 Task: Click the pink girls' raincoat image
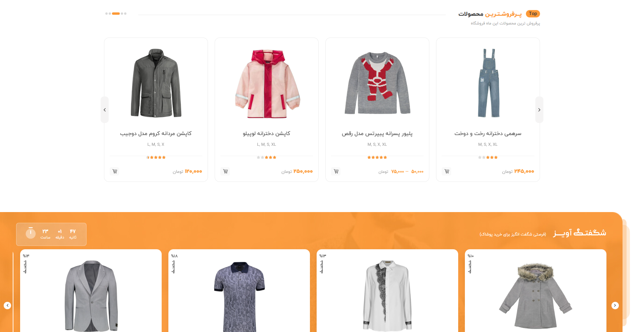(267, 84)
